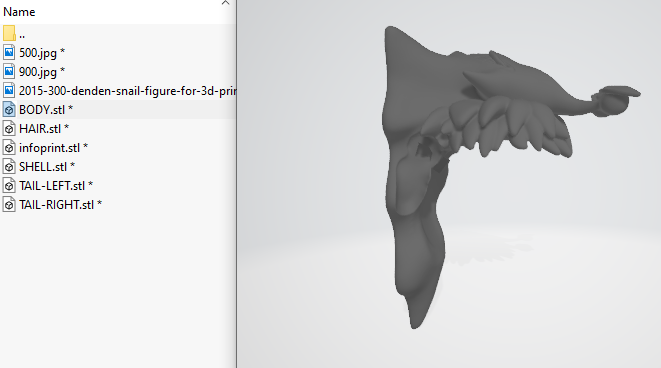The image size is (661, 368).
Task: Click the TAIL-LEFT.stl 3D file icon
Action: click(9, 185)
